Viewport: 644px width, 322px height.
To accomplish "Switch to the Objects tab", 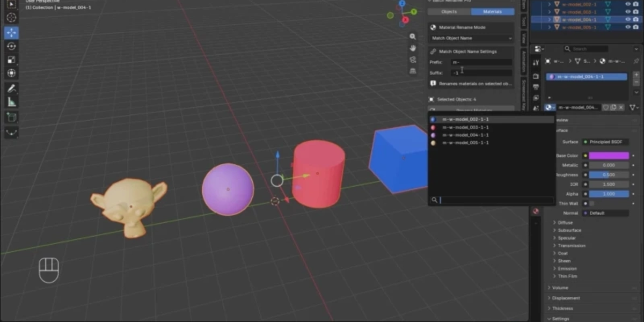I will [x=449, y=11].
